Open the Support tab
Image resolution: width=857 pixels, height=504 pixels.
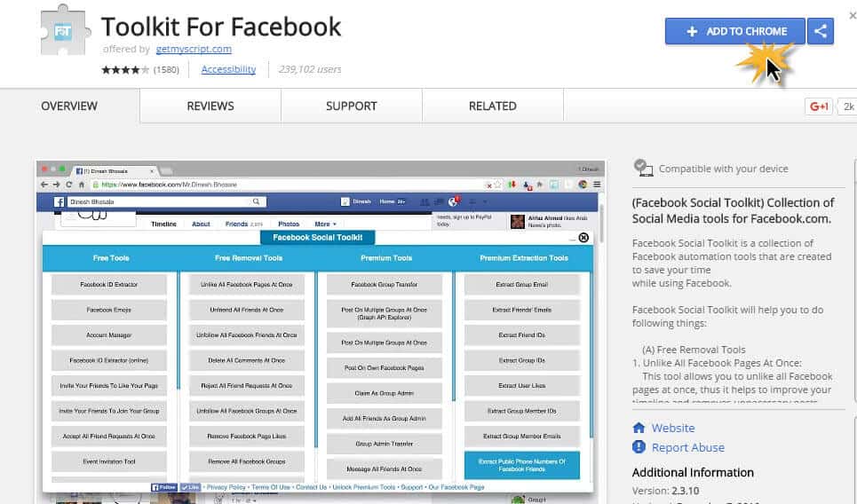click(x=351, y=106)
